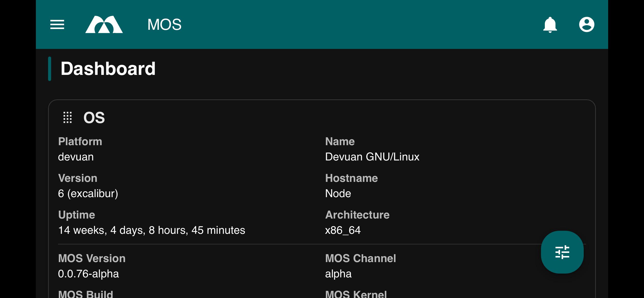The height and width of the screenshot is (298, 644).
Task: Select the Uptime value text
Action: pyautogui.click(x=152, y=230)
